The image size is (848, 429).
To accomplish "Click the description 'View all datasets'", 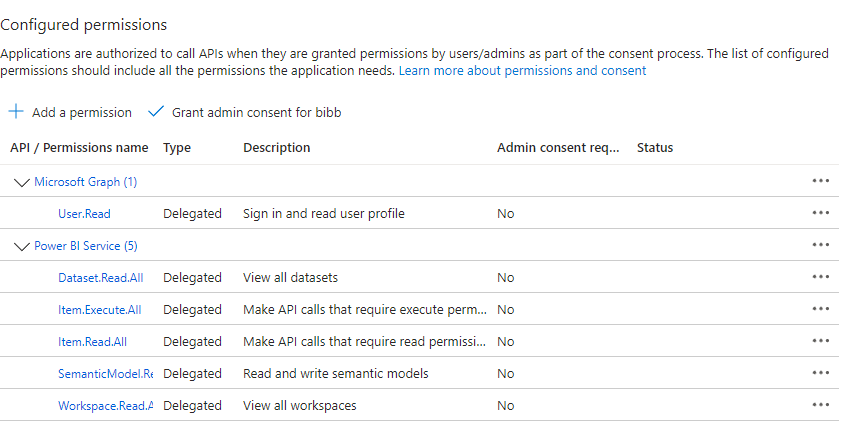I will click(x=290, y=278).
